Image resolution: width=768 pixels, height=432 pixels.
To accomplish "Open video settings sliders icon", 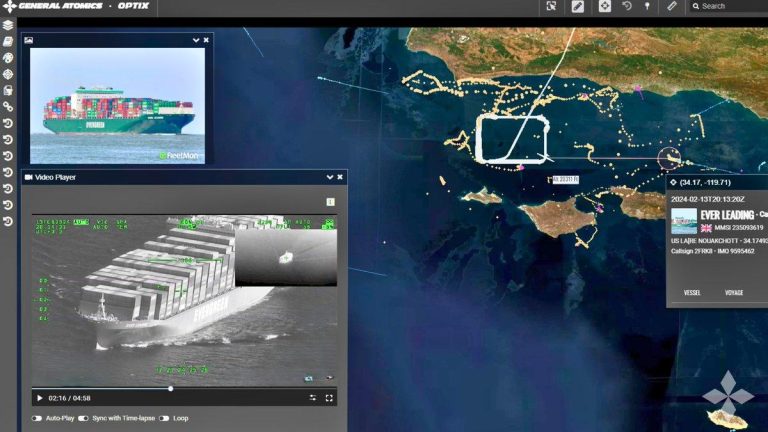I will pyautogui.click(x=312, y=397).
